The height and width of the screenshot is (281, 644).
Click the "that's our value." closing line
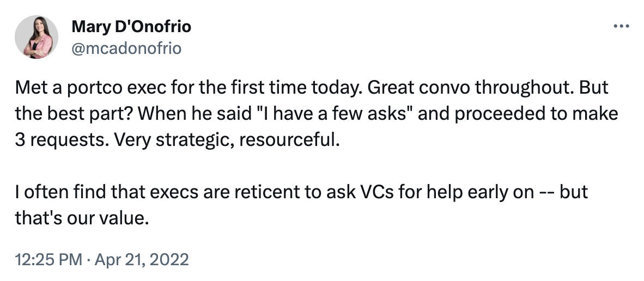(74, 219)
